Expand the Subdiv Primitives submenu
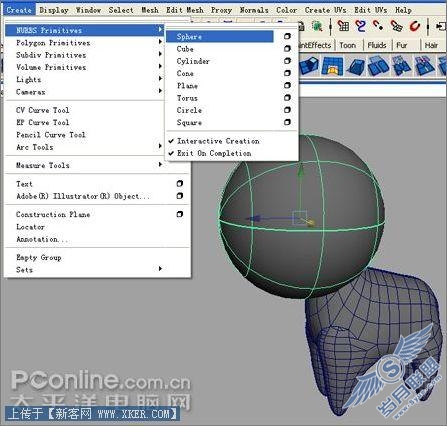447x426 pixels. tap(85, 55)
